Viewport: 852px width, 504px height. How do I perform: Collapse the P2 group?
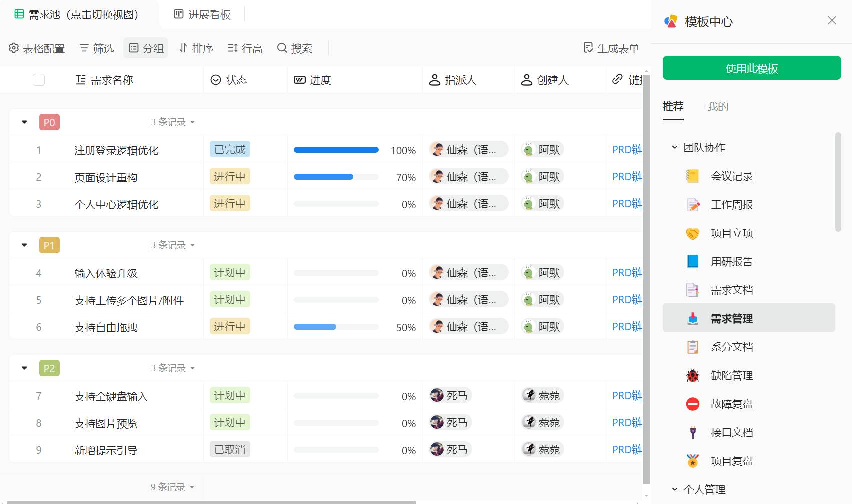click(24, 368)
